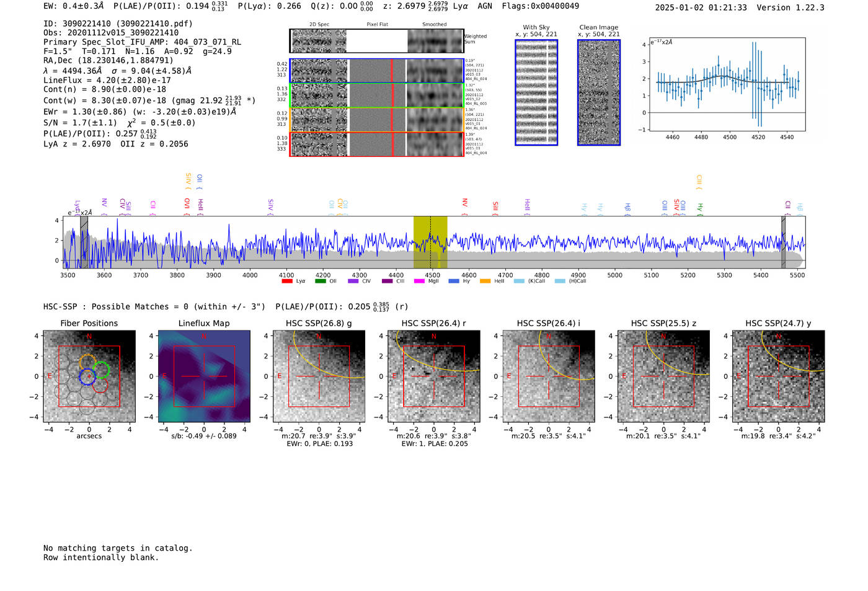Click the blue Hγ legend swatch

point(454,281)
